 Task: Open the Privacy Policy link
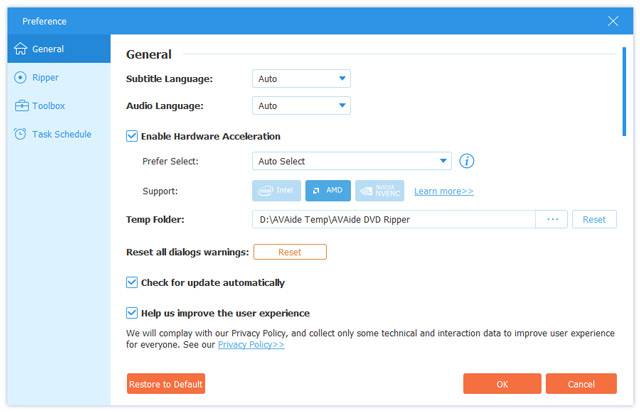251,345
